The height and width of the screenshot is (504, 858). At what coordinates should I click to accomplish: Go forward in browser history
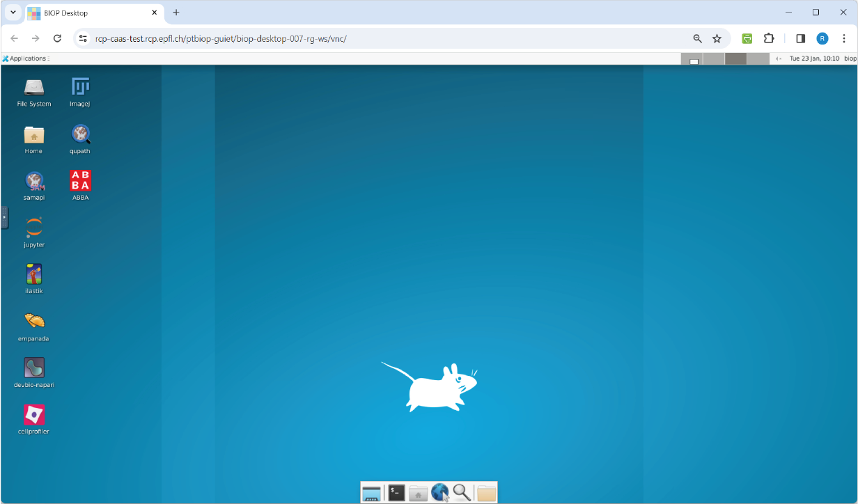coord(36,38)
